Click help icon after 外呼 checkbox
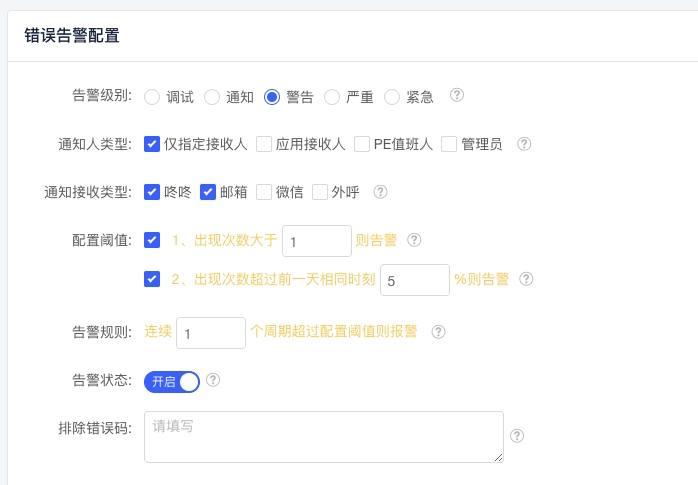The image size is (698, 485). 380,192
